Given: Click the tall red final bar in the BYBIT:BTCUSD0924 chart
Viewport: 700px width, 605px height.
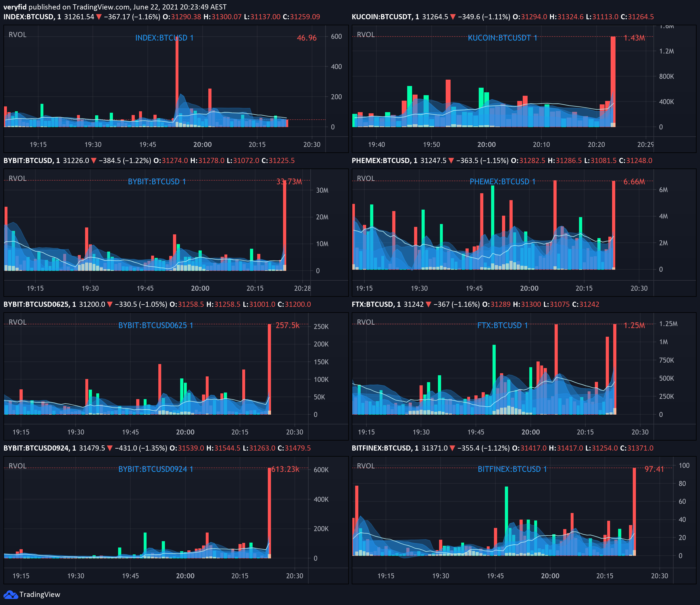Looking at the screenshot, I should (x=269, y=513).
